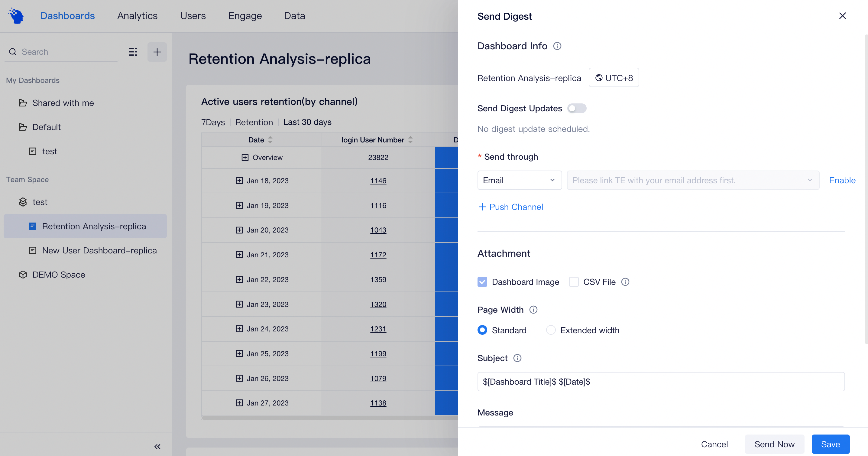Screen dimensions: 868x456
Task: Click the Save button
Action: [831, 444]
